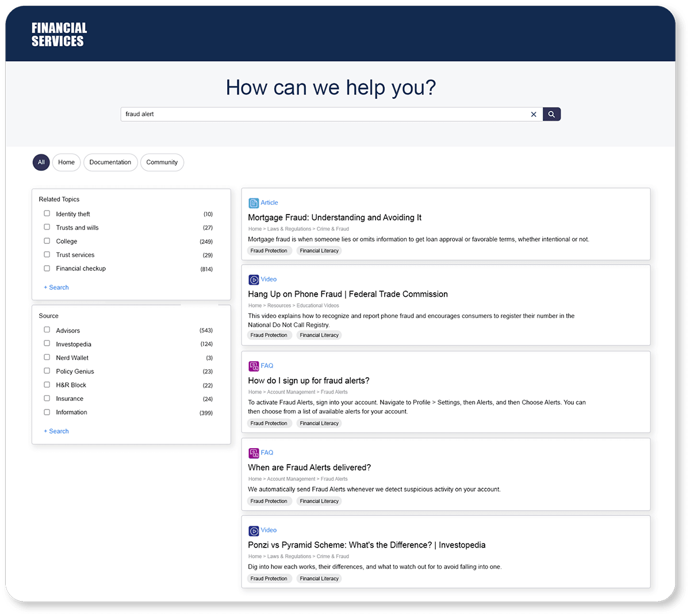Click the Financial Services logo
This screenshot has height=616, width=690.
(59, 35)
